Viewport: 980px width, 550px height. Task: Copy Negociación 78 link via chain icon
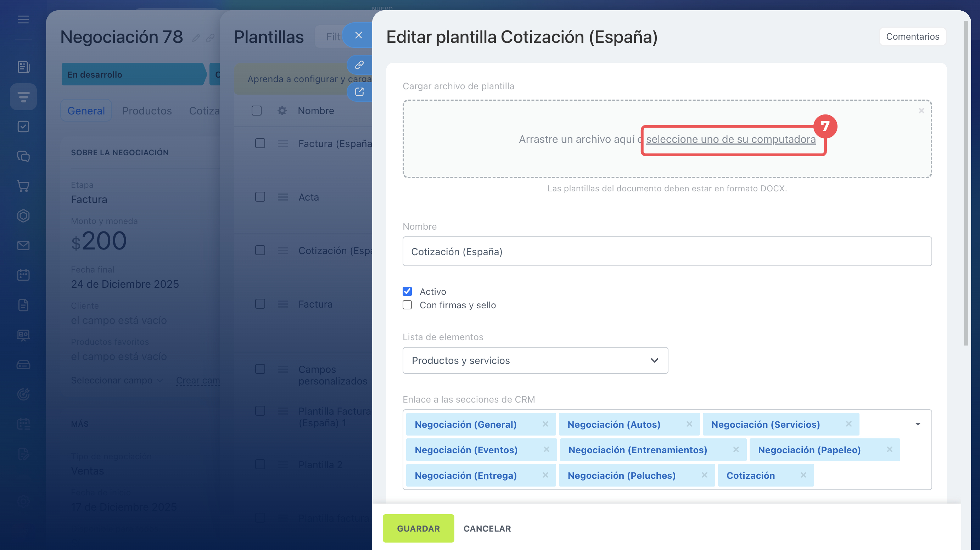pyautogui.click(x=210, y=38)
